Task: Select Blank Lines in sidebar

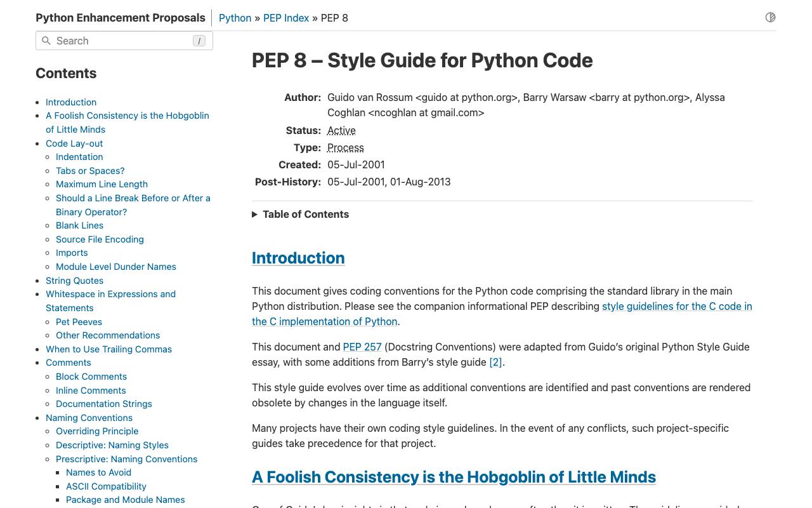Action: 79,225
